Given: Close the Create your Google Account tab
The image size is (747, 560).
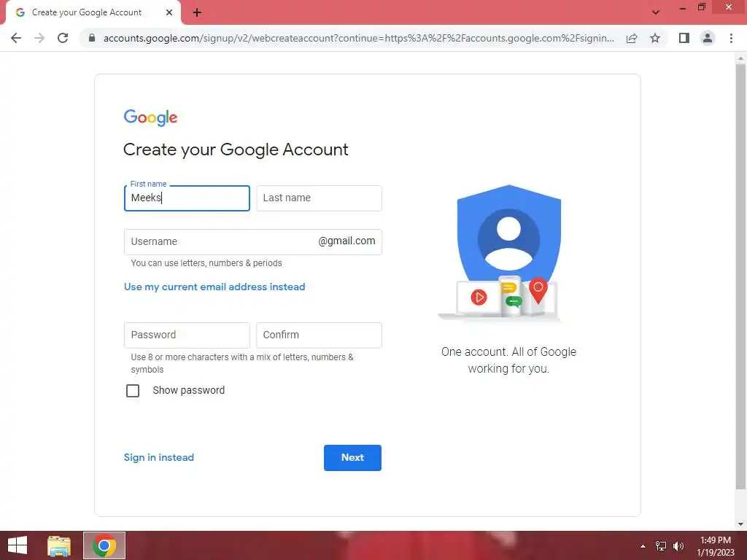Looking at the screenshot, I should [169, 12].
